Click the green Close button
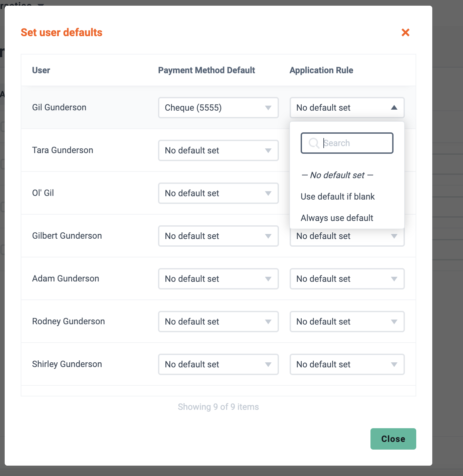 pos(393,439)
